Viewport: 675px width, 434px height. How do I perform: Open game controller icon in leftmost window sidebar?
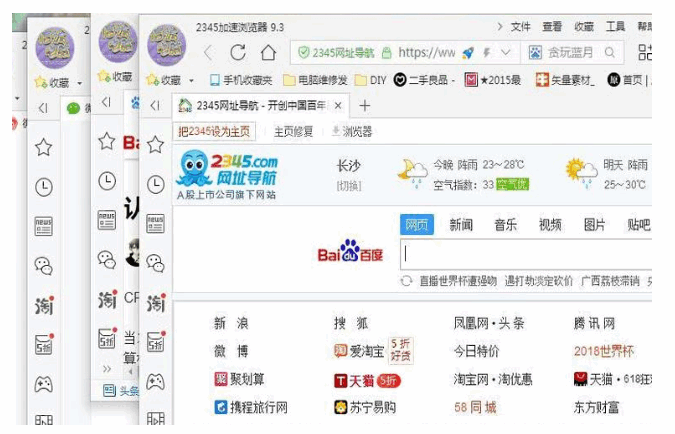click(43, 384)
